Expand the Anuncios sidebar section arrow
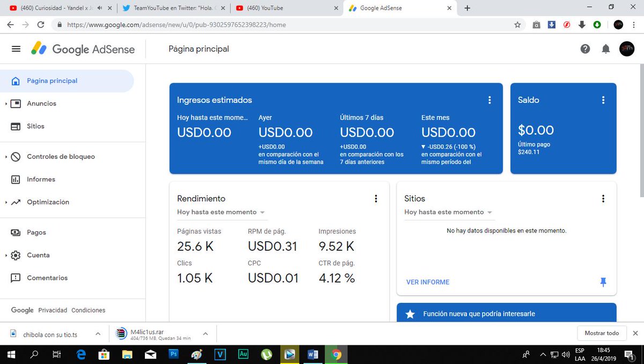 (6, 104)
